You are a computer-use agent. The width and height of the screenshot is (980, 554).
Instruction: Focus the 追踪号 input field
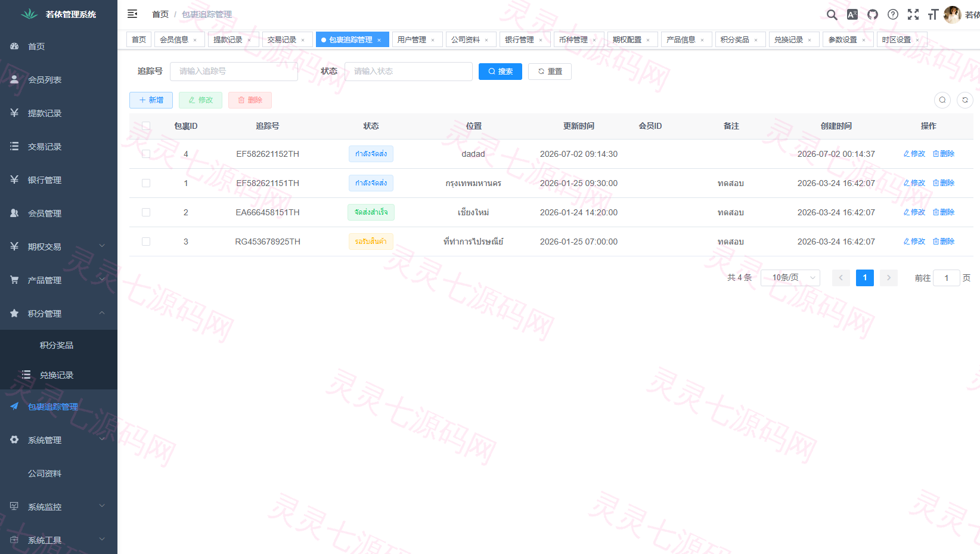[234, 72]
